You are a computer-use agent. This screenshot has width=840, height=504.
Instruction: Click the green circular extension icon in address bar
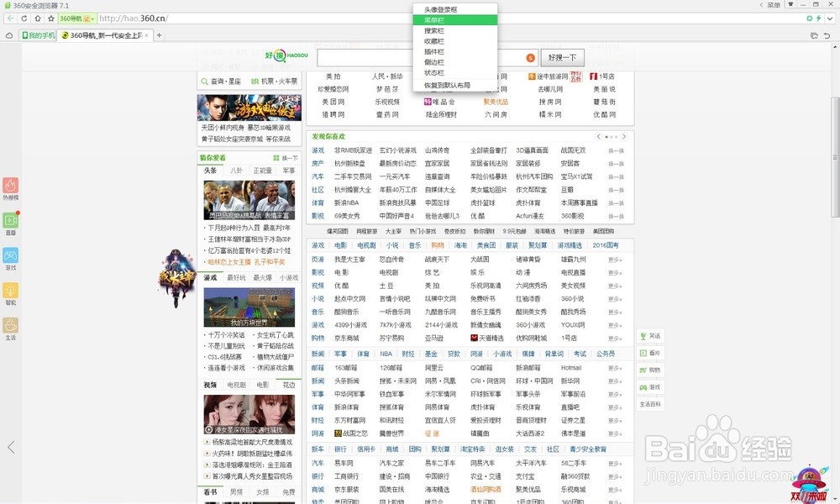coord(810,18)
